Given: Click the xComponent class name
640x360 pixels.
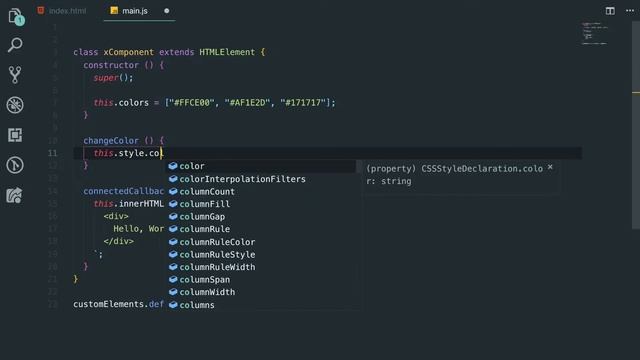Looking at the screenshot, I should (x=129, y=52).
